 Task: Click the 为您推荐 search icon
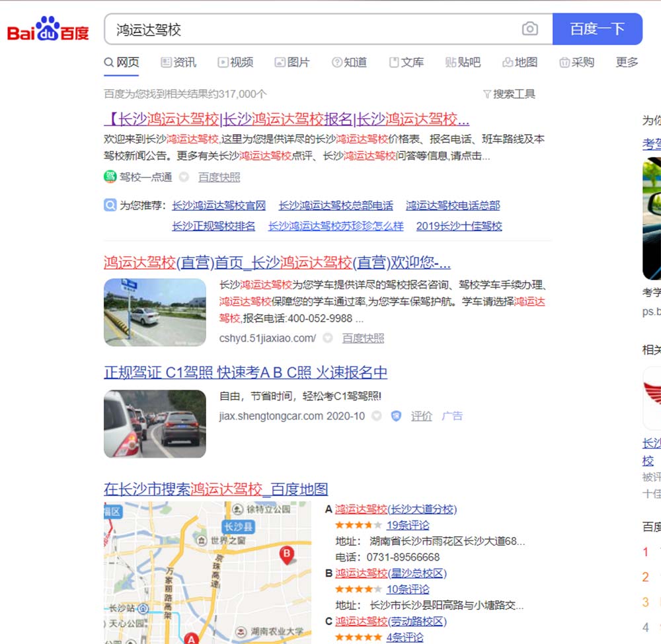[x=110, y=205]
